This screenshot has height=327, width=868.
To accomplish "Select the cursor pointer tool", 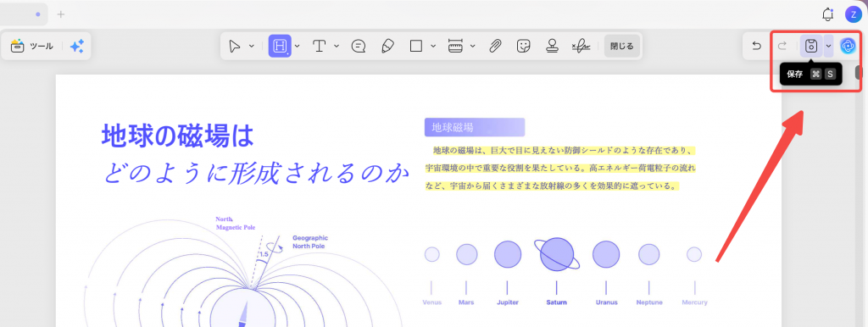I will point(235,46).
